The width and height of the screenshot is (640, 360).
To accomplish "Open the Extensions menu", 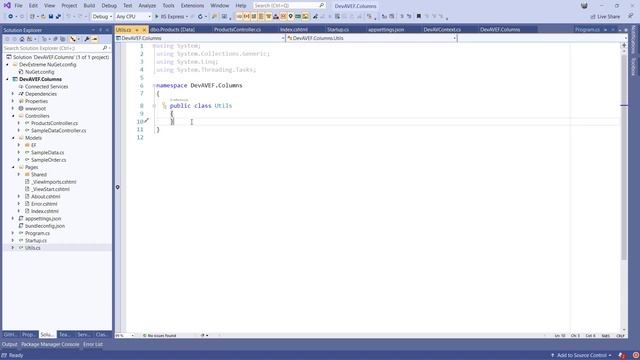I will pyautogui.click(x=192, y=6).
